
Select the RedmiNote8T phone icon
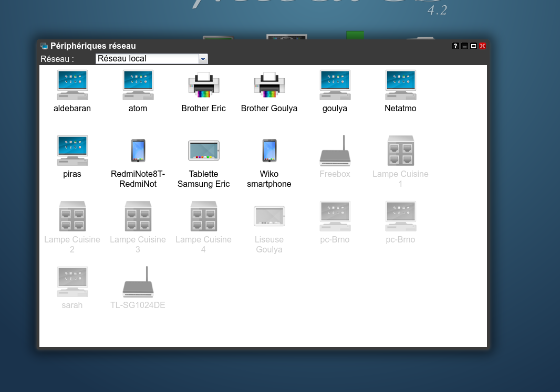pyautogui.click(x=138, y=151)
